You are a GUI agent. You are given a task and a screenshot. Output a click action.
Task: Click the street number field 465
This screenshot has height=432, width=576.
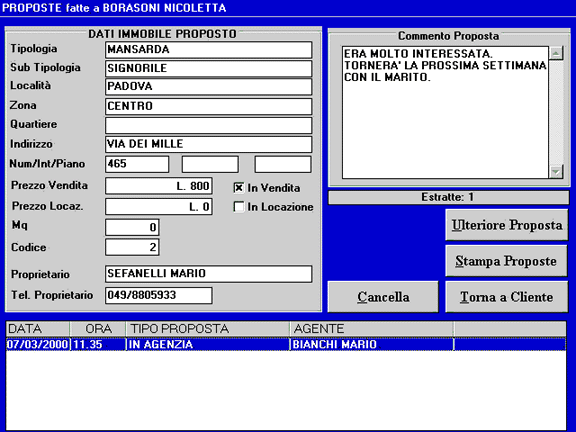pos(137,164)
